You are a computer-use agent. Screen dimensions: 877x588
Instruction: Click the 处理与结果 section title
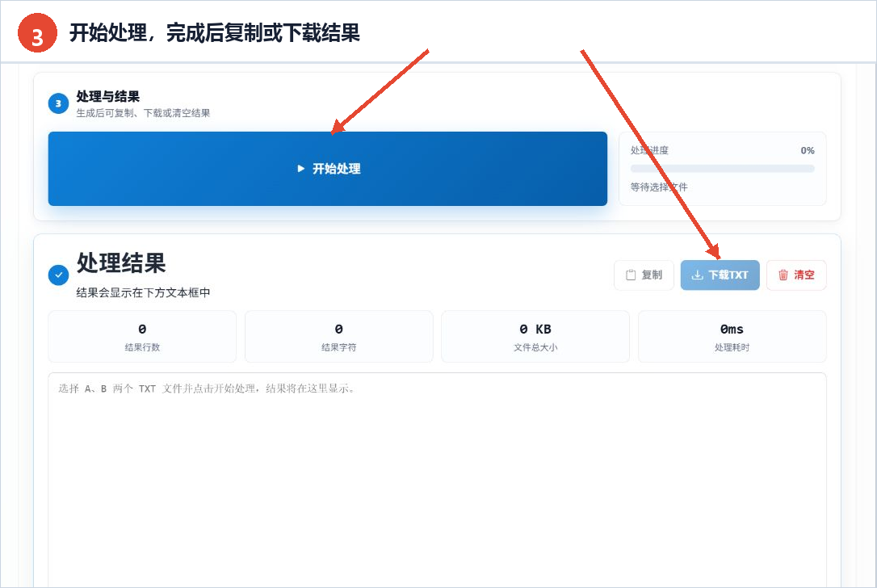coord(108,96)
